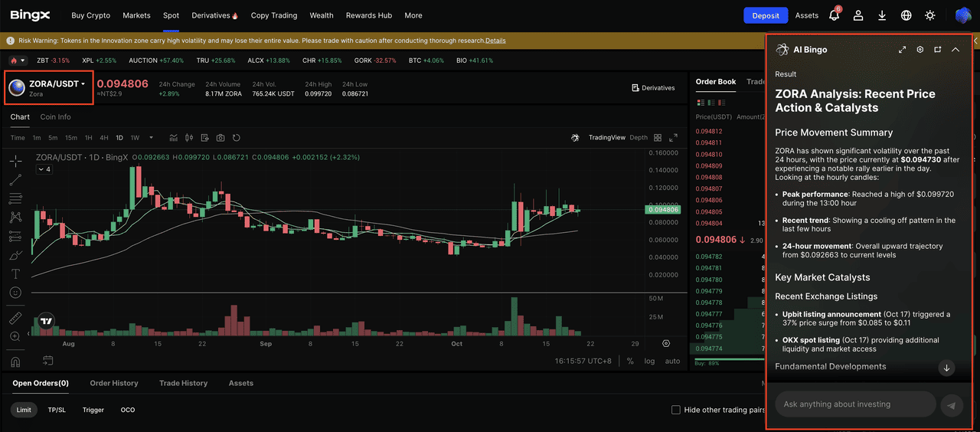Expand the more timeframes dropdown arrow
980x432 pixels.
tap(151, 138)
